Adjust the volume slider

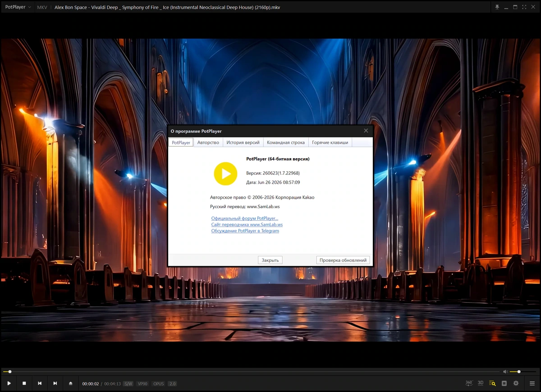[523, 372]
